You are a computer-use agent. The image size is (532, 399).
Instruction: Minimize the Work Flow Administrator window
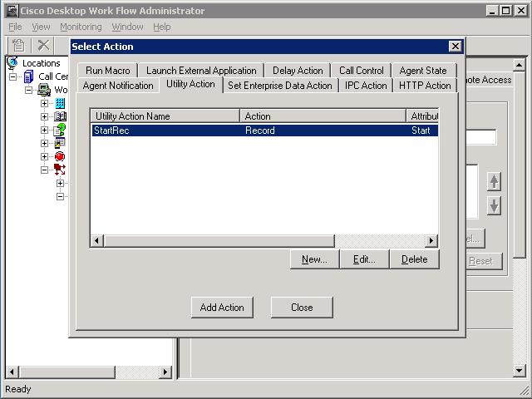[492, 11]
